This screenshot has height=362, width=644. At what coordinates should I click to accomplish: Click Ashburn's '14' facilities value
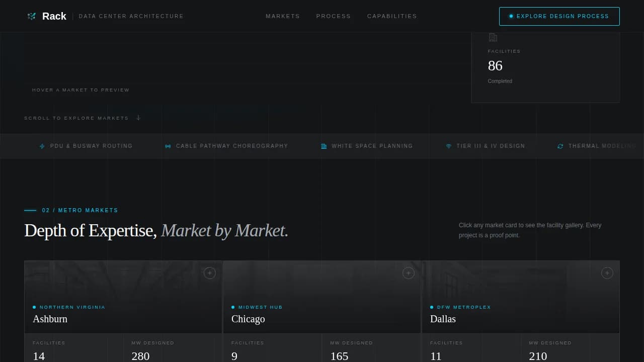point(39,356)
